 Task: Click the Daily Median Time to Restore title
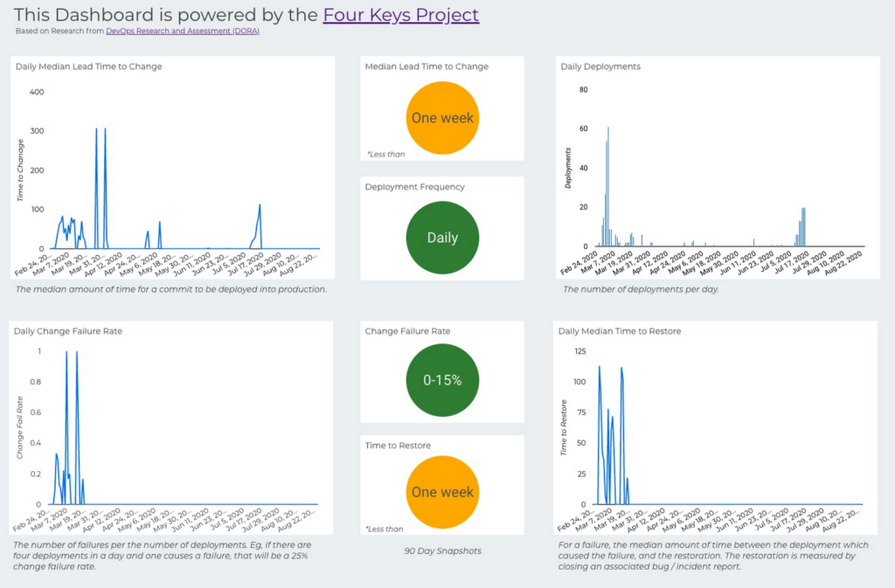point(620,331)
